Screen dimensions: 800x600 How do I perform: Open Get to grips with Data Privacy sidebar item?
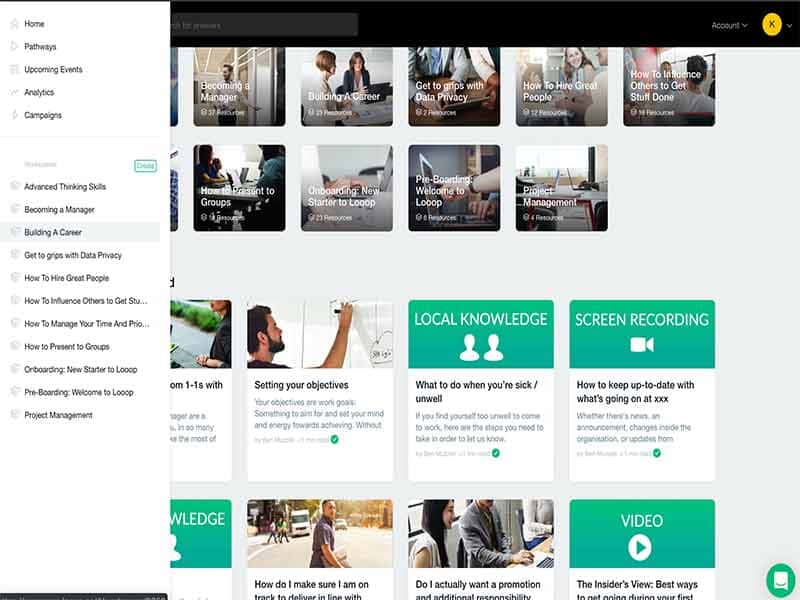tap(73, 255)
